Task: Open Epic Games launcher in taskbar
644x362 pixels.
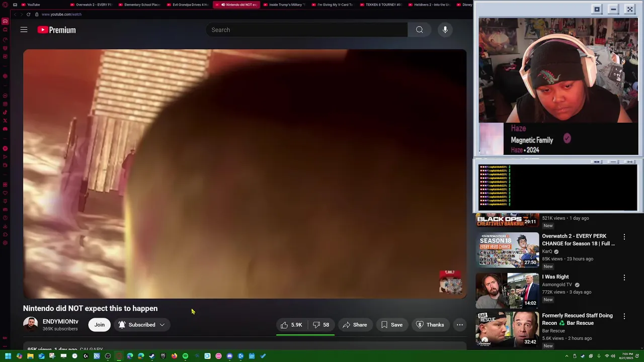Action: click(163, 356)
